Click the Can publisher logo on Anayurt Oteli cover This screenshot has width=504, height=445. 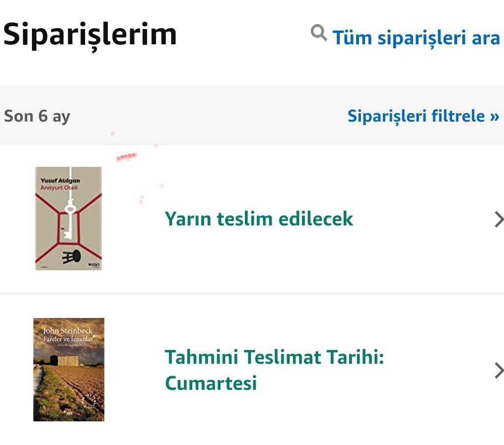(93, 265)
